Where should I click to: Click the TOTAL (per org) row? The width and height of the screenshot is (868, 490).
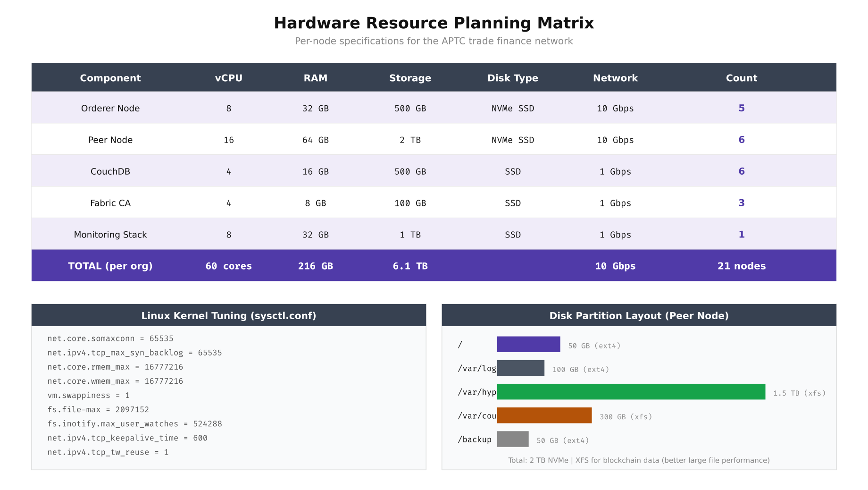pos(110,265)
